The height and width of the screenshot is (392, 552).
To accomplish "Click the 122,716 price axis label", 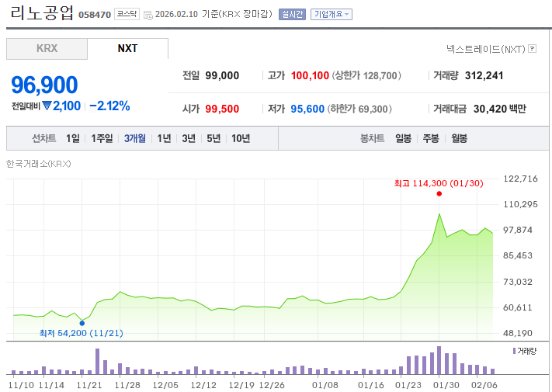I will coord(520,179).
